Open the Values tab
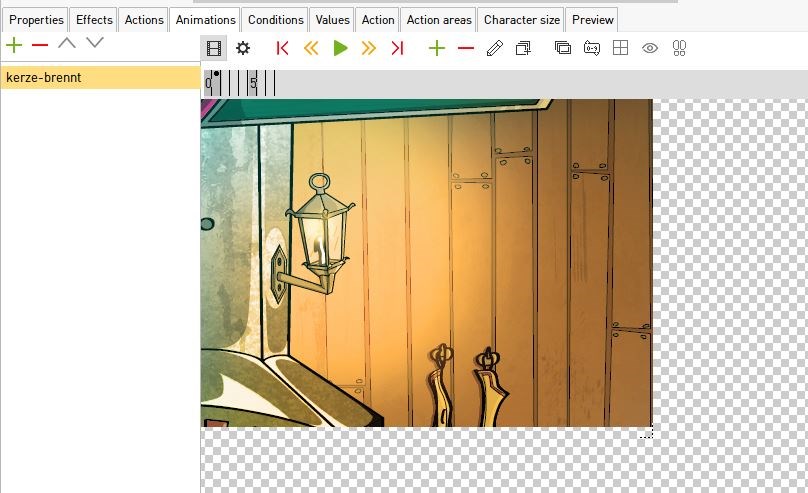Screen dimensions: 808x493 (x=332, y=20)
